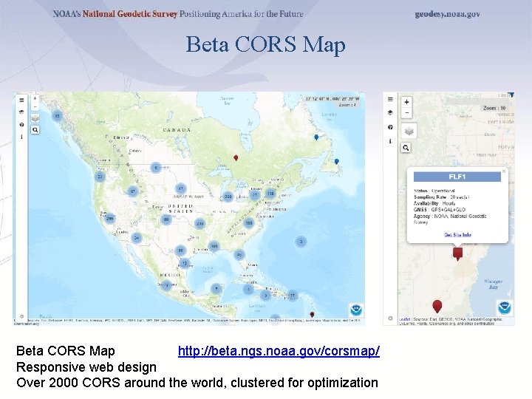Click the info icon on left map sidebar

coord(21,137)
